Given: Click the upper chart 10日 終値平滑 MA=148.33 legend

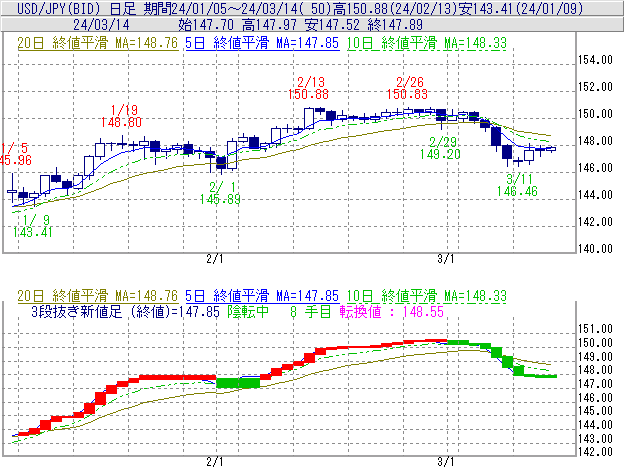Looking at the screenshot, I should [x=427, y=43].
